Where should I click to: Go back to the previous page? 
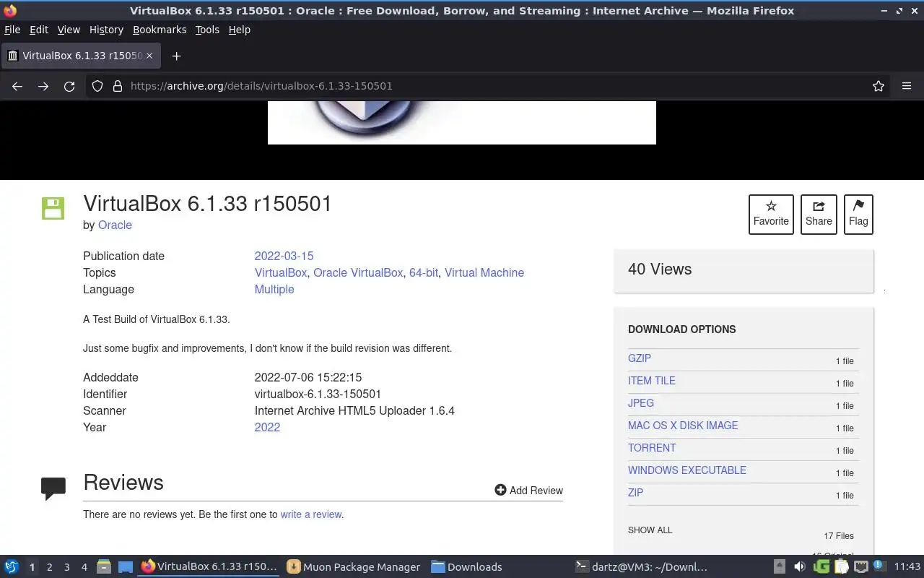(17, 86)
